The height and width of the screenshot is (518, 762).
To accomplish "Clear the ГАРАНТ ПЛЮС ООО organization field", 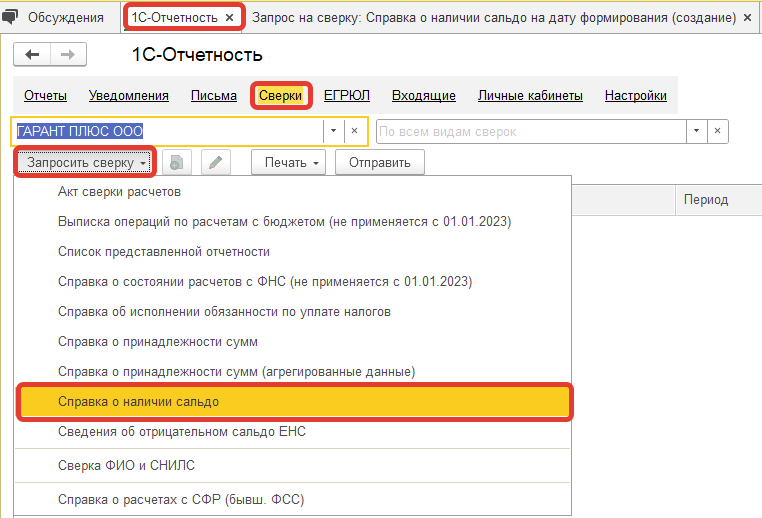I will click(355, 131).
